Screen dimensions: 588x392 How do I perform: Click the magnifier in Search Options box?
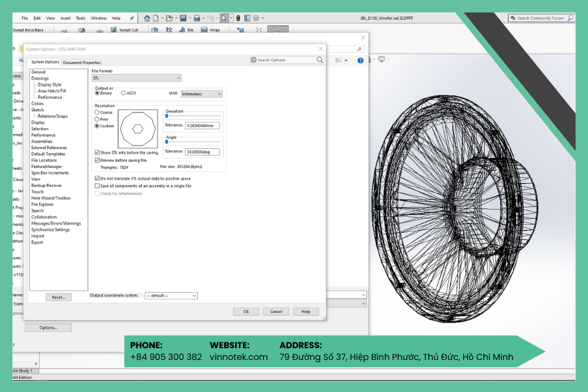point(319,59)
